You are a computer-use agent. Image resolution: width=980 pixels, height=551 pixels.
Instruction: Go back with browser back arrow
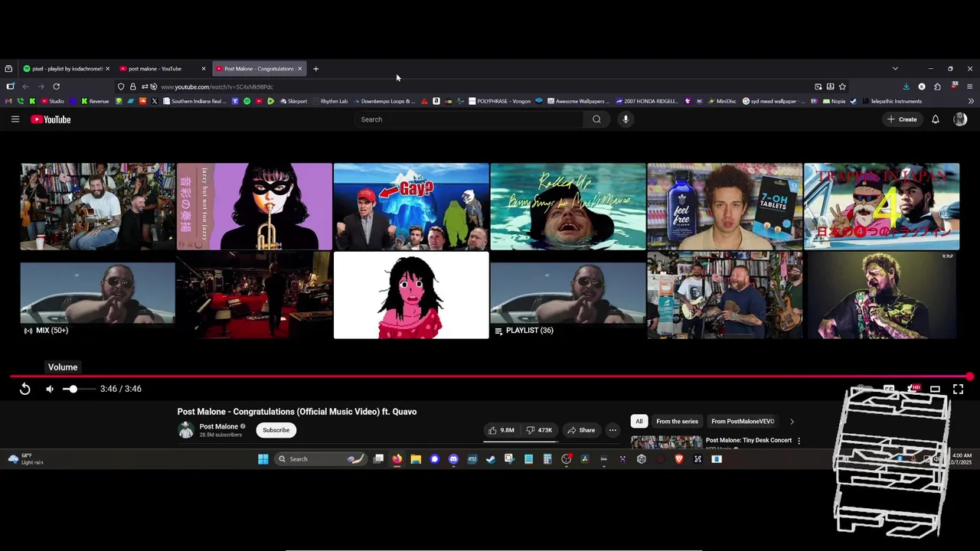tap(25, 86)
